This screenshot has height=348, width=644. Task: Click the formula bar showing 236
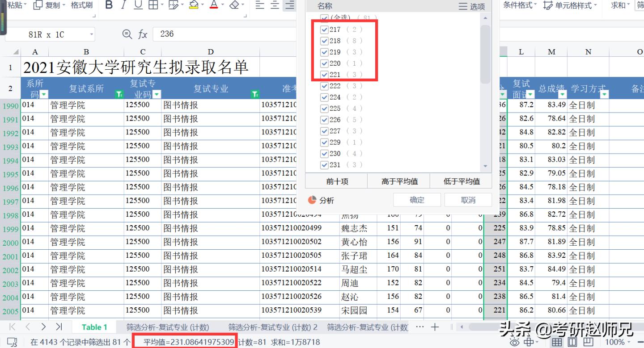pyautogui.click(x=225, y=34)
